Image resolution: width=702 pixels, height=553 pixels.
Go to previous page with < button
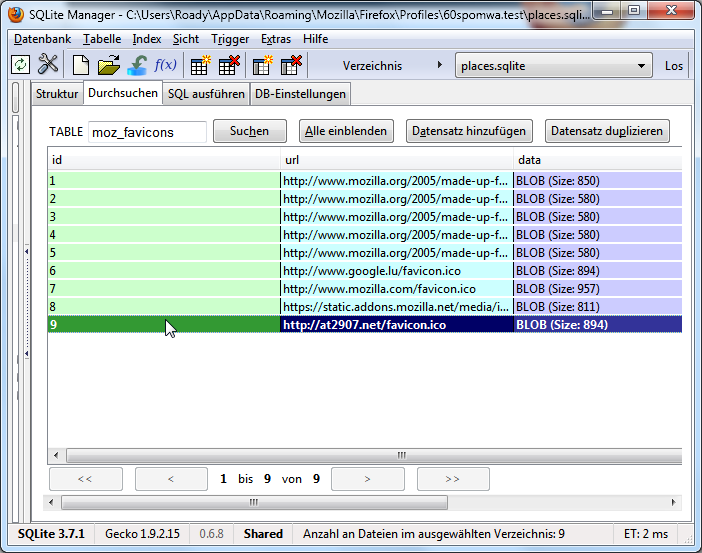[x=171, y=479]
